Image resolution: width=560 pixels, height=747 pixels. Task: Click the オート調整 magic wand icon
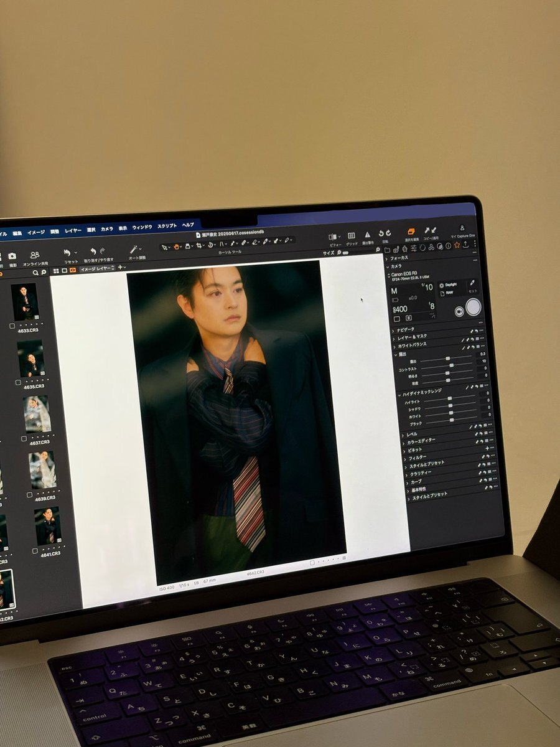click(x=134, y=249)
